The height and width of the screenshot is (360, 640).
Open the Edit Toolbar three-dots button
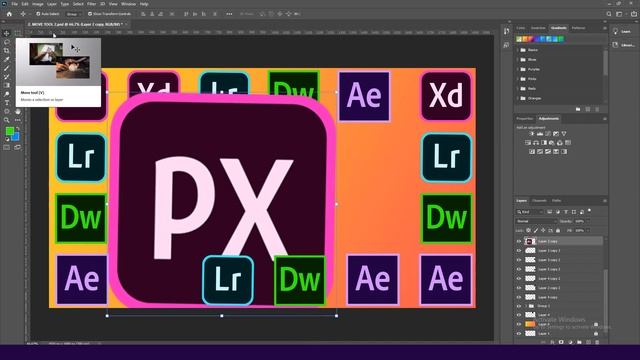tap(18, 120)
